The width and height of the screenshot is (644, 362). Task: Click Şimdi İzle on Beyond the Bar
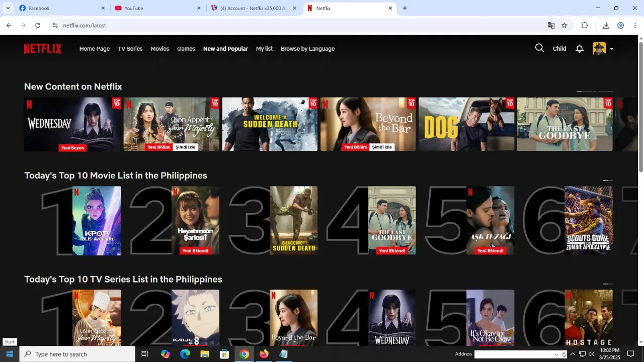[x=382, y=147]
